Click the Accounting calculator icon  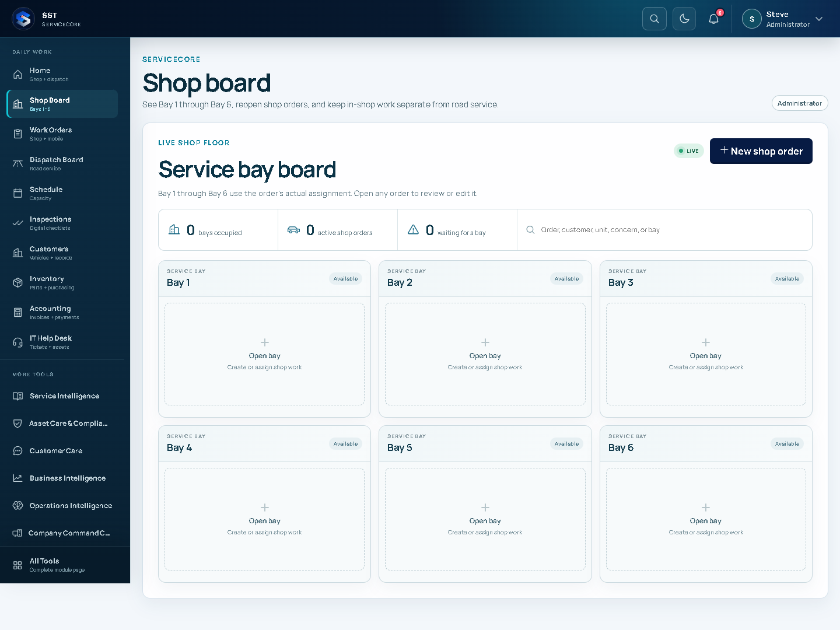pyautogui.click(x=18, y=312)
